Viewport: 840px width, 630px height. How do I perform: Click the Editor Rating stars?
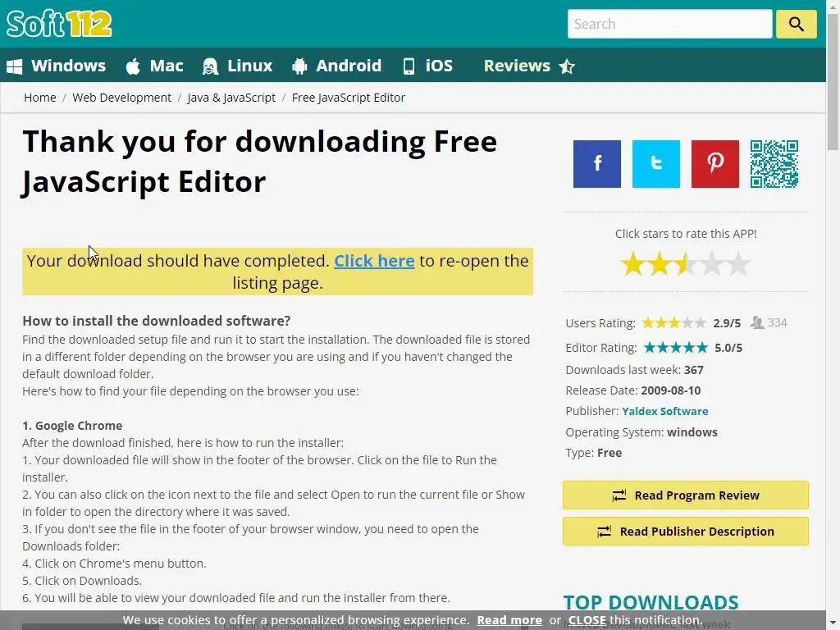point(676,348)
